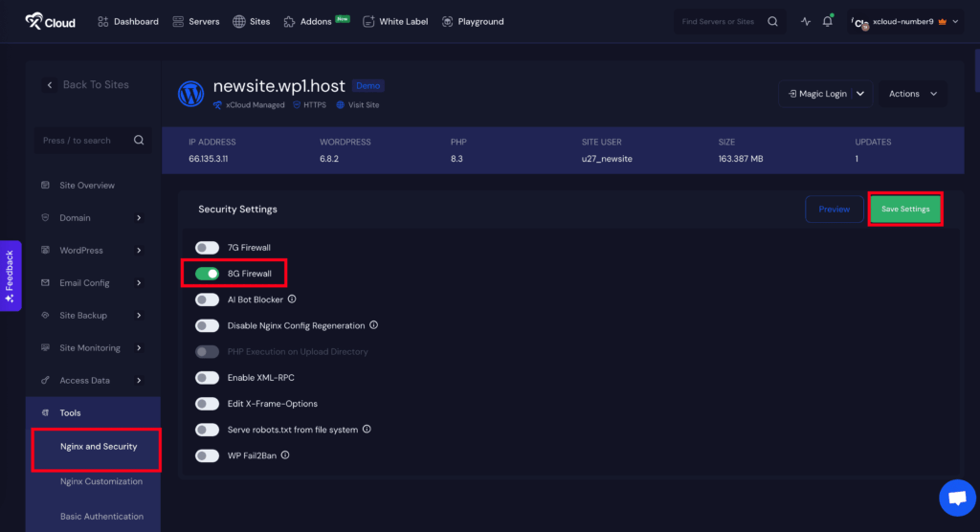980x532 pixels.
Task: Open the live chat bubble
Action: (x=957, y=498)
